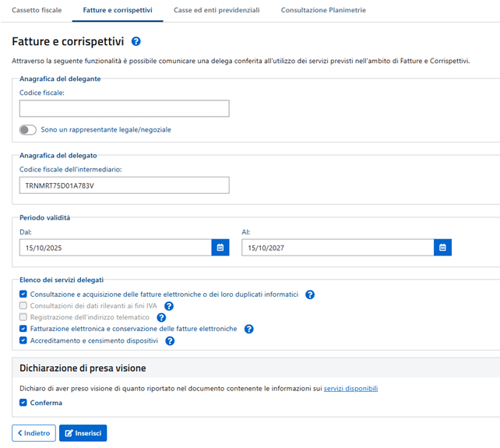Switch to Cassetto fiscale tab

tap(37, 10)
